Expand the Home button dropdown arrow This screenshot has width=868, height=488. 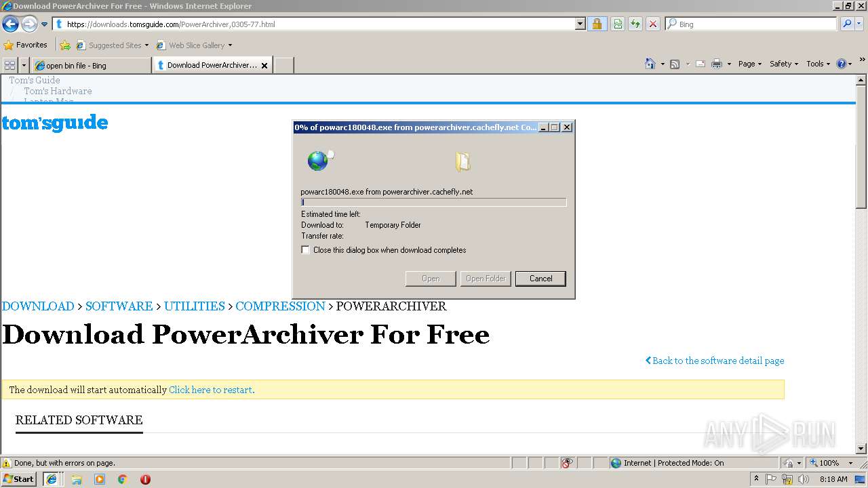(x=663, y=64)
